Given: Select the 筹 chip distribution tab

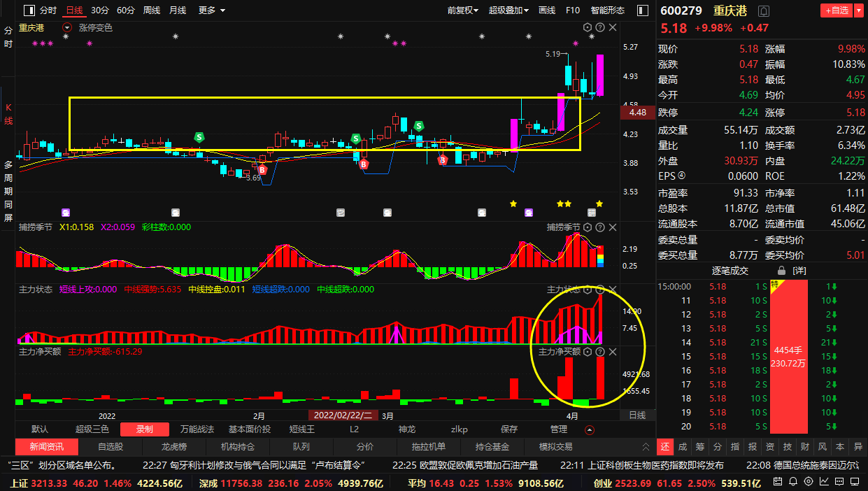Looking at the screenshot, I should pos(699,446).
